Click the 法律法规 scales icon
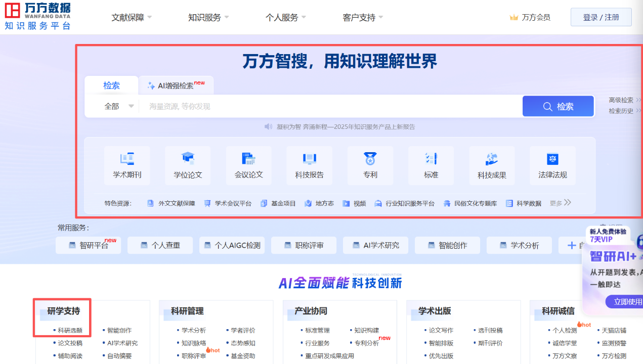Viewport: 643px width, 364px height. tap(552, 159)
